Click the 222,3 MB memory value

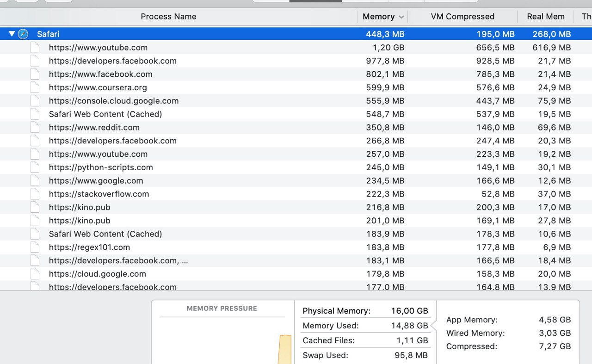(385, 194)
